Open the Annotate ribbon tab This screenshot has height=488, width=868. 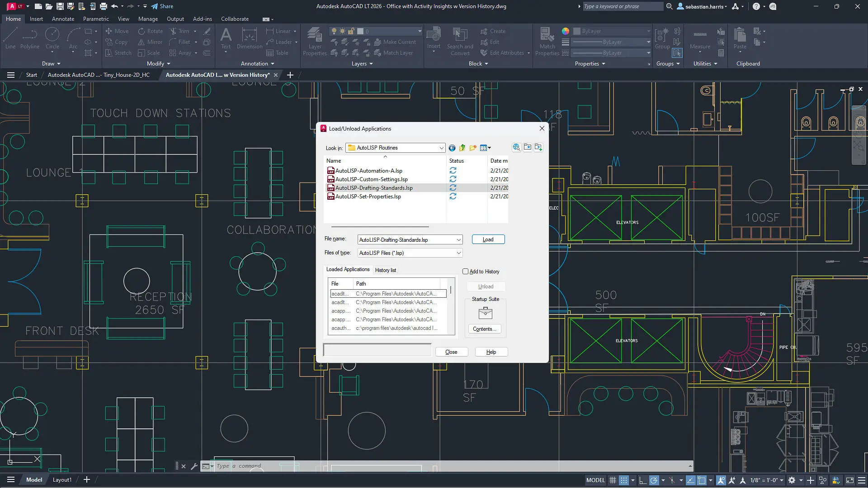coord(63,19)
